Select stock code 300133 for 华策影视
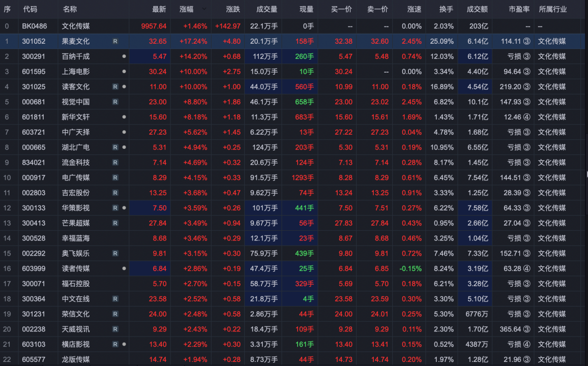The width and height of the screenshot is (588, 366). pos(34,208)
